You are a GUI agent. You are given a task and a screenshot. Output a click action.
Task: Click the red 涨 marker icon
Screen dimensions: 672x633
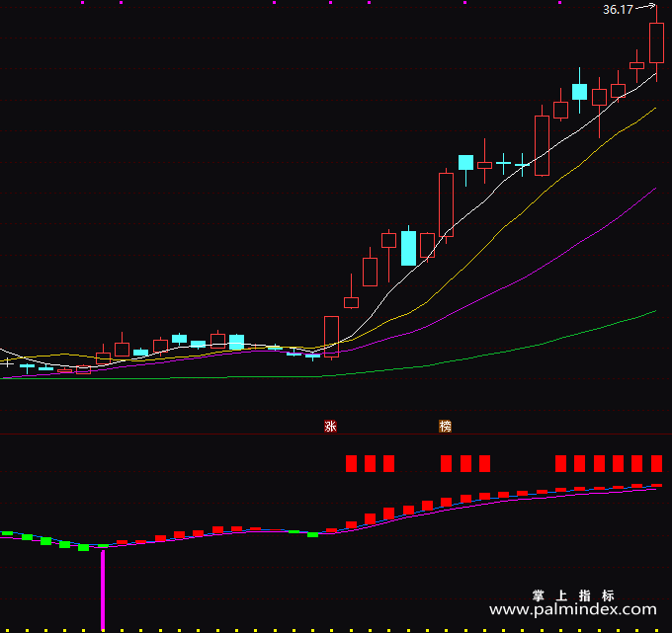330,427
